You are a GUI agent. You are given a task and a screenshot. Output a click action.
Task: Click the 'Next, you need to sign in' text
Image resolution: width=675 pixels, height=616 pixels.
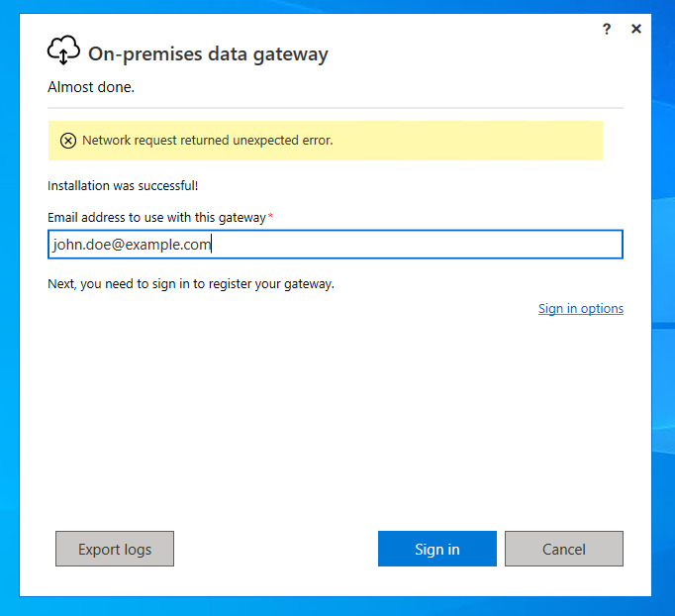(x=190, y=284)
